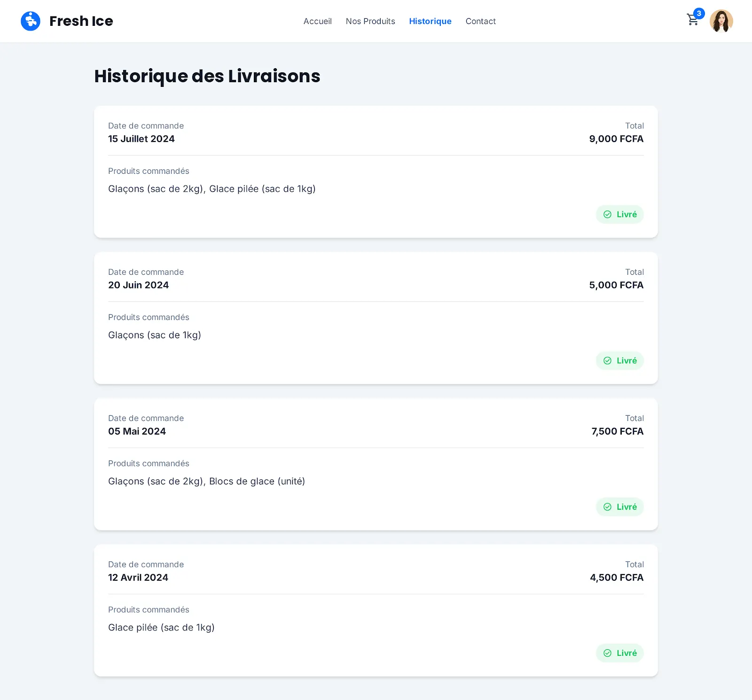Open the shopping cart icon
Screen dimensions: 752x700
tap(692, 20)
